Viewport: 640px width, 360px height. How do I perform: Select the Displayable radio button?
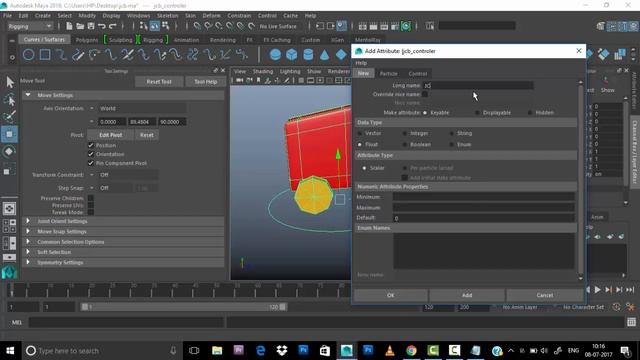(477, 113)
